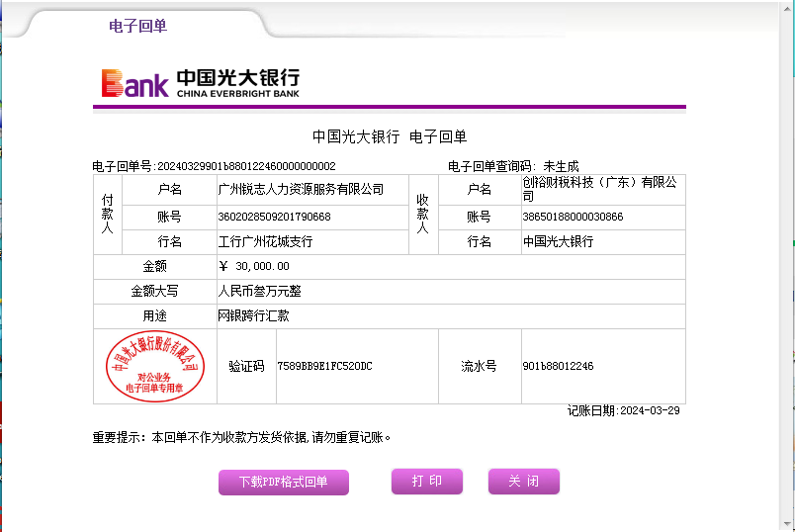The image size is (795, 532).
Task: Click payee name 创裕财税科技（广东）有限公司
Action: tap(600, 189)
